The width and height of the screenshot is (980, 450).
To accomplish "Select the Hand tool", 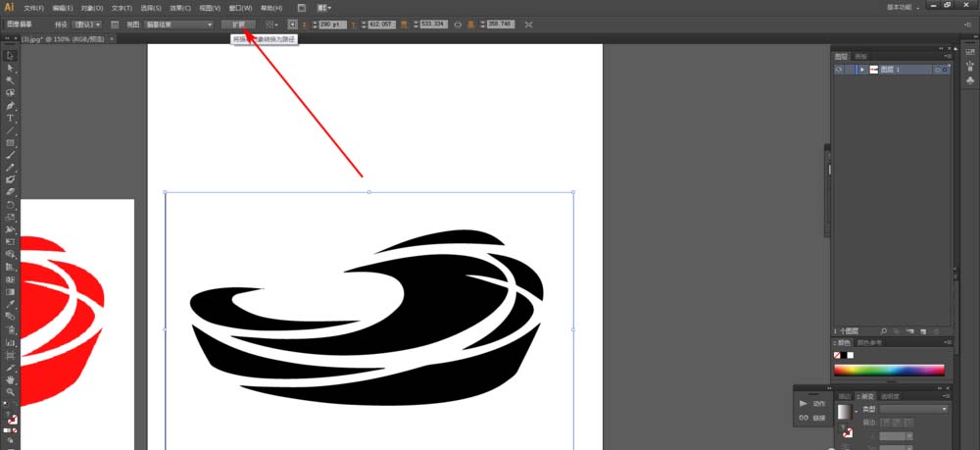I will (11, 379).
